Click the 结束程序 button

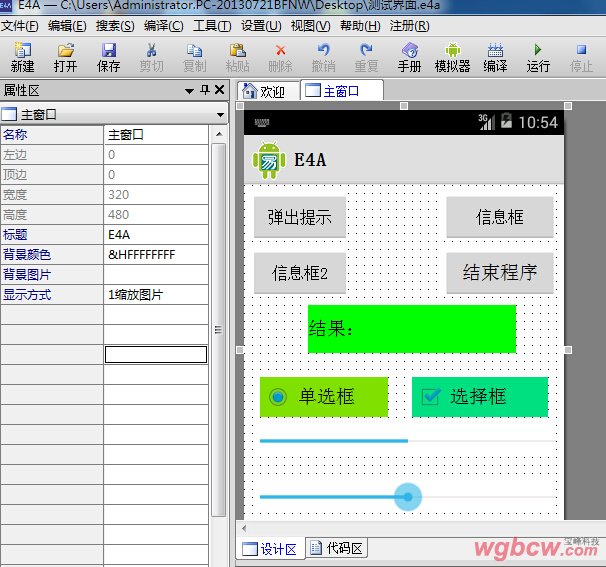[x=500, y=273]
